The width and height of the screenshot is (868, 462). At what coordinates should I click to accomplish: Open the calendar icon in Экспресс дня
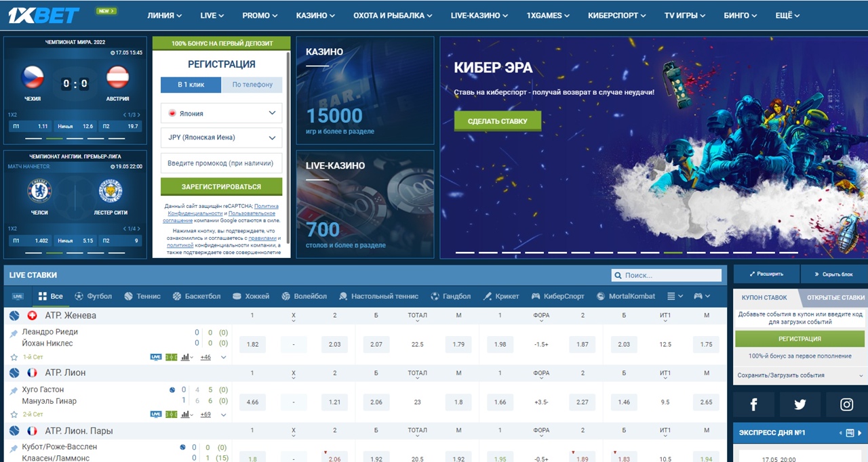(850, 433)
